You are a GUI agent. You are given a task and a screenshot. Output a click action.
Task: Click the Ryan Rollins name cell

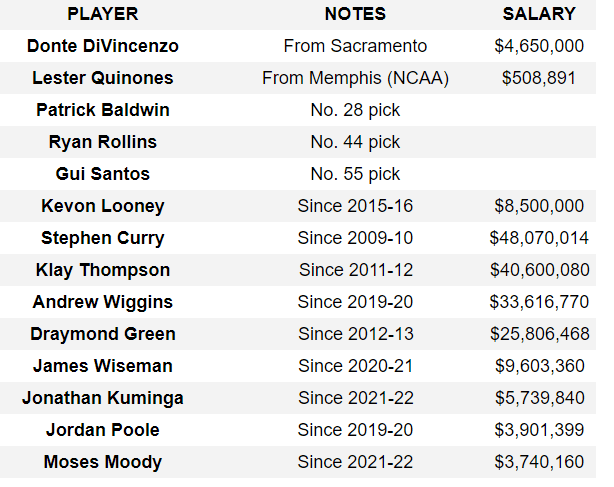click(103, 142)
